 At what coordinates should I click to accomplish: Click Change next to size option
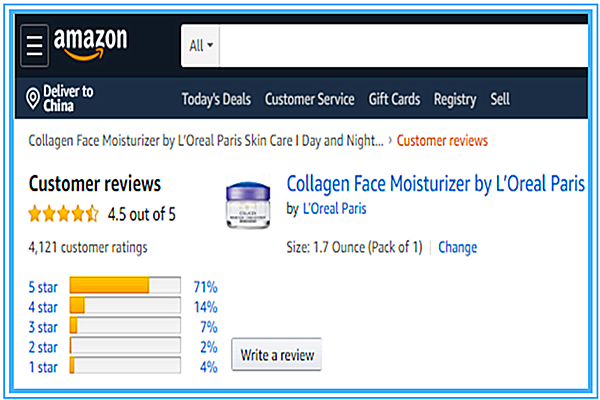pyautogui.click(x=457, y=247)
